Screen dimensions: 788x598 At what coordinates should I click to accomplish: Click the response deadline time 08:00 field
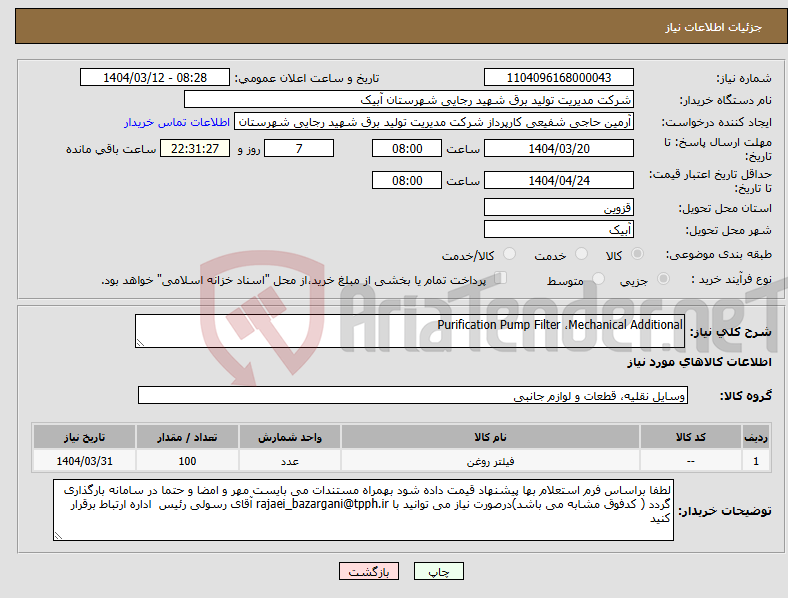click(x=407, y=148)
